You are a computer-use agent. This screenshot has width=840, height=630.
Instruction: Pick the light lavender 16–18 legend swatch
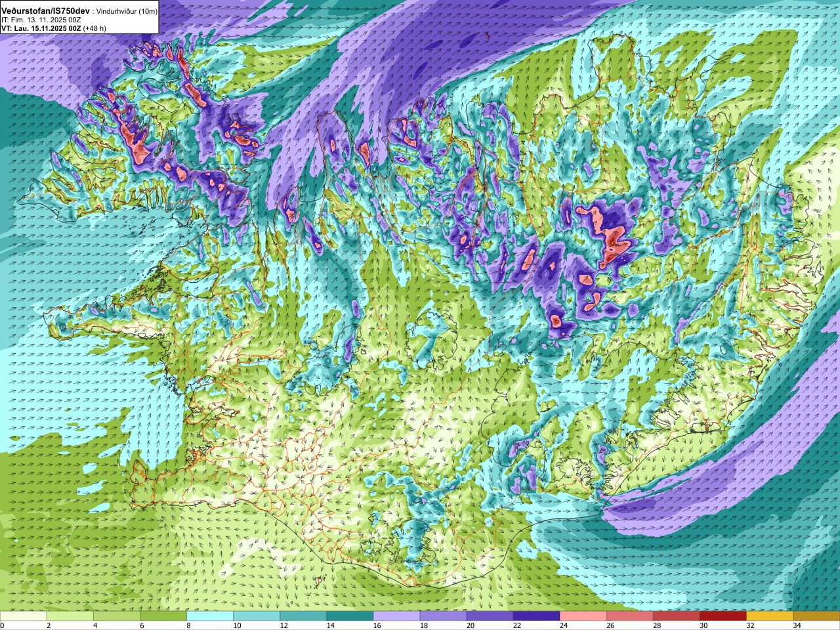pos(396,616)
